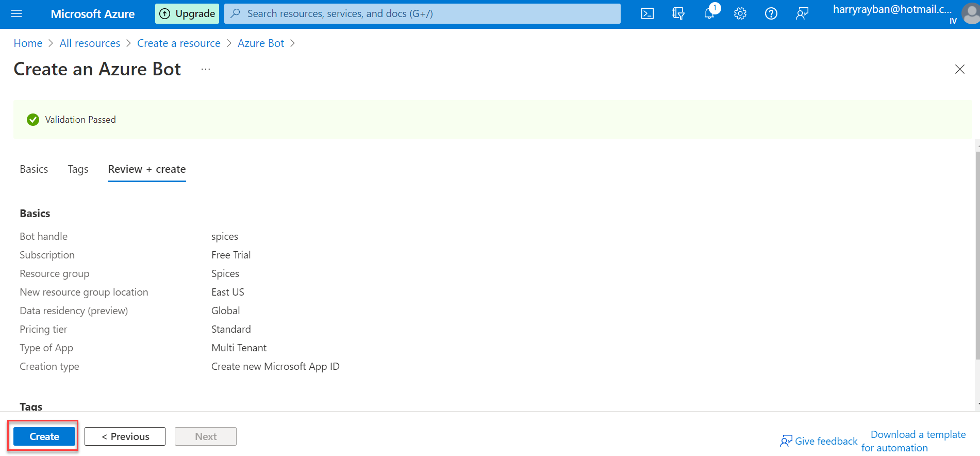Image resolution: width=980 pixels, height=456 pixels.
Task: Open notifications bell icon
Action: (x=710, y=14)
